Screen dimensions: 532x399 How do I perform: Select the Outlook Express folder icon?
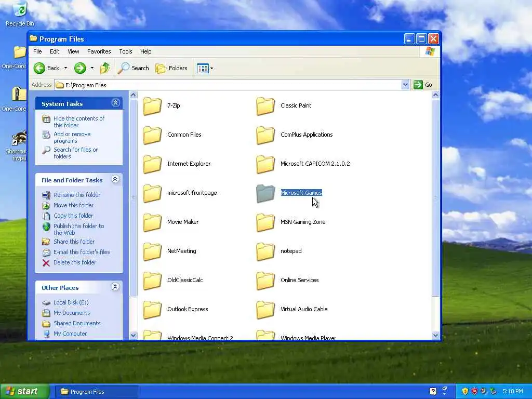pyautogui.click(x=152, y=310)
